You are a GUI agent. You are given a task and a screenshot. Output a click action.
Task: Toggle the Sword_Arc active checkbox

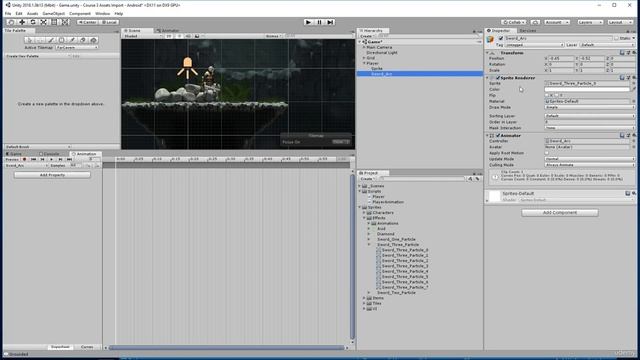[x=500, y=38]
